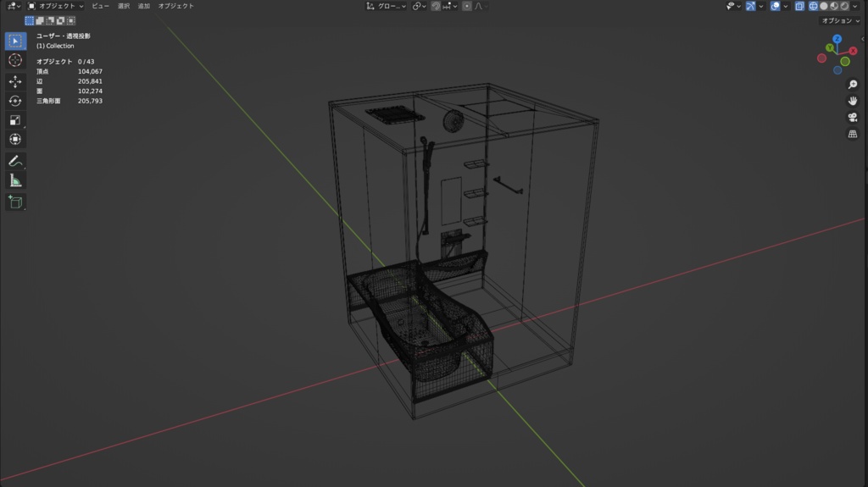Viewport: 868px width, 487px height.
Task: Select the Move tool
Action: point(15,82)
